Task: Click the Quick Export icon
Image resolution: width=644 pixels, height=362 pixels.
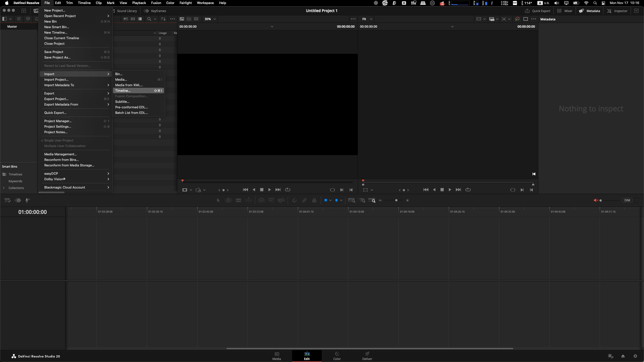Action: point(527,11)
